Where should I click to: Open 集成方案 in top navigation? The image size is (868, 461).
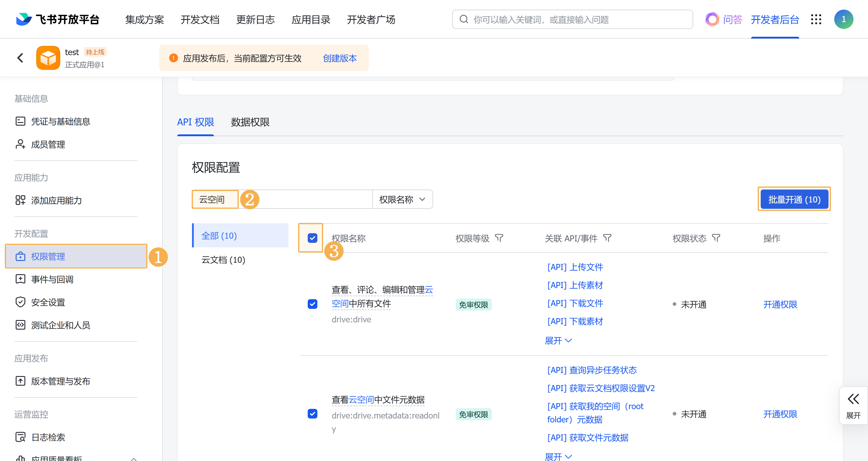[x=144, y=20]
